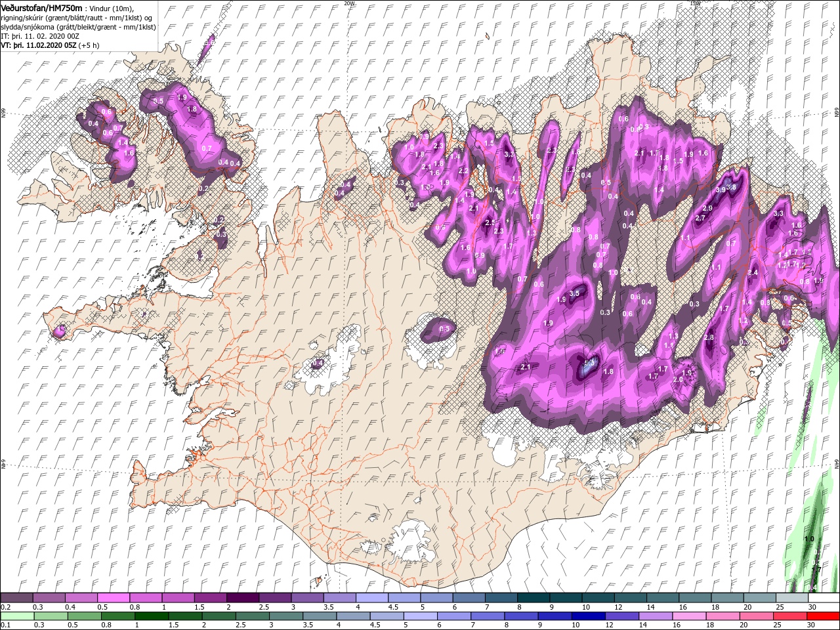Click the 2.7 snowfall value on the map
The image size is (840, 630).
(700, 219)
